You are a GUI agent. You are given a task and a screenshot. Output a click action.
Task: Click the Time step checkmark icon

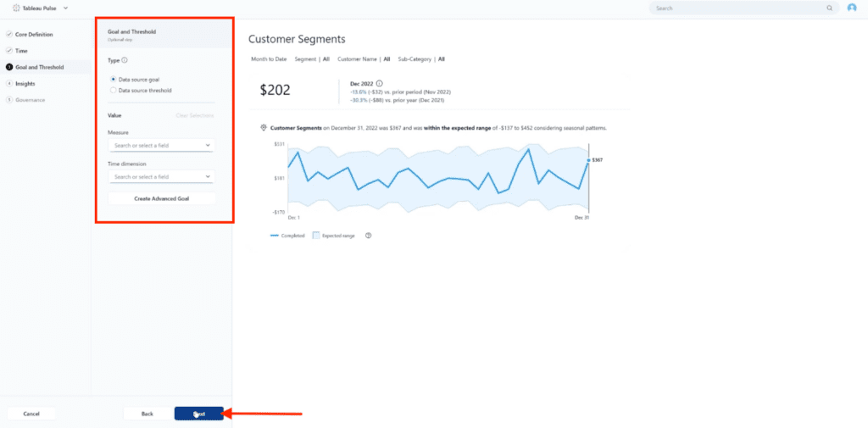point(9,51)
